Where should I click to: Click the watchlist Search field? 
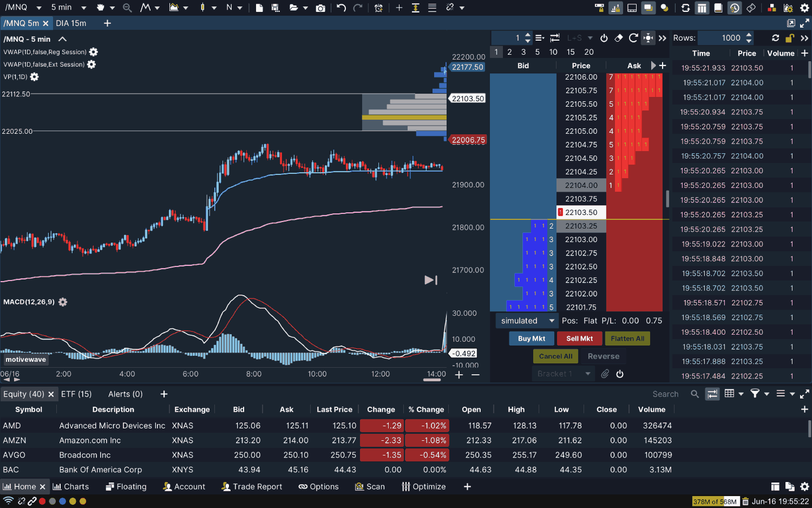[x=665, y=394]
